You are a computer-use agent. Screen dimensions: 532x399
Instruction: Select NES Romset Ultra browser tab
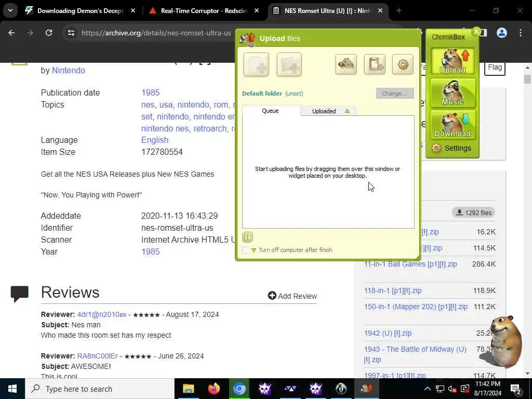(327, 10)
